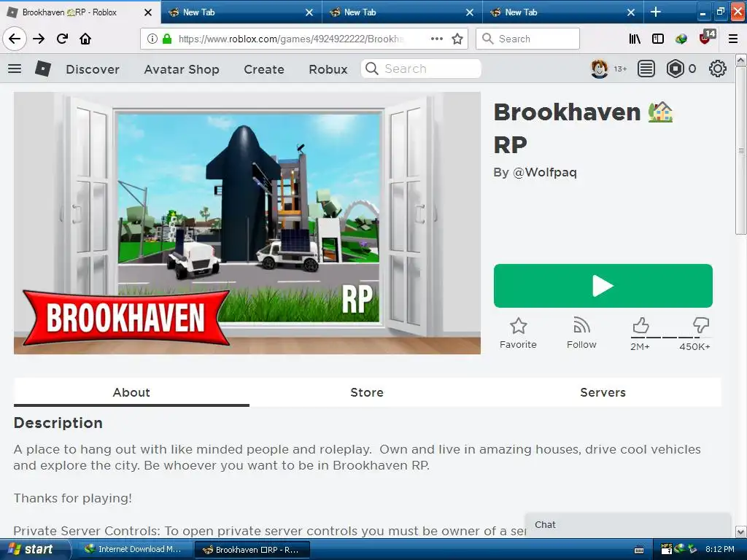Switch to the Store tab
747x560 pixels.
pos(367,392)
